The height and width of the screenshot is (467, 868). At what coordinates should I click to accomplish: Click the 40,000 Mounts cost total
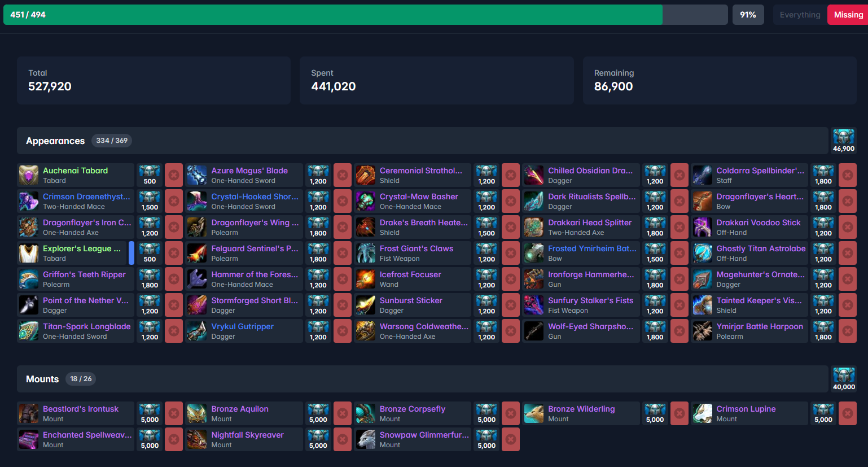click(844, 379)
